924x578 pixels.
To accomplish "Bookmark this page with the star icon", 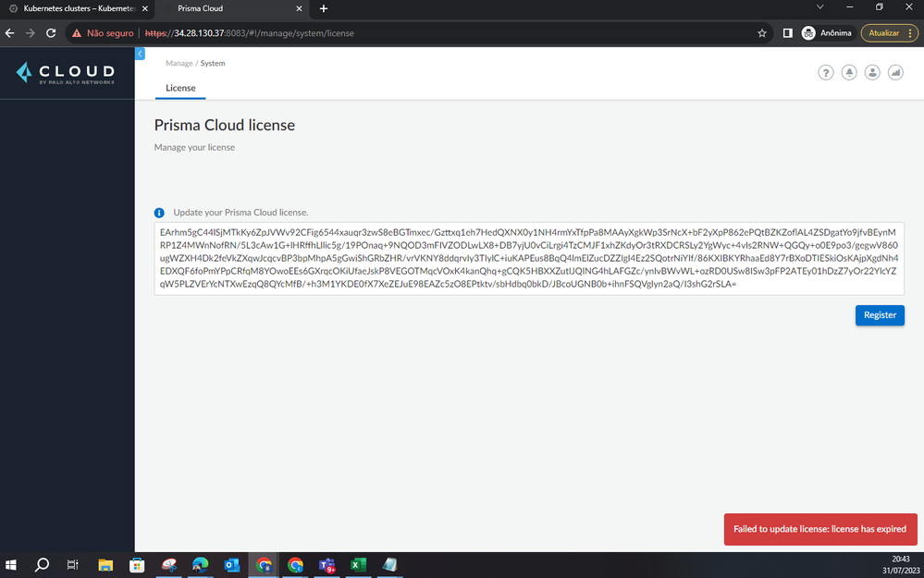I will pyautogui.click(x=762, y=33).
